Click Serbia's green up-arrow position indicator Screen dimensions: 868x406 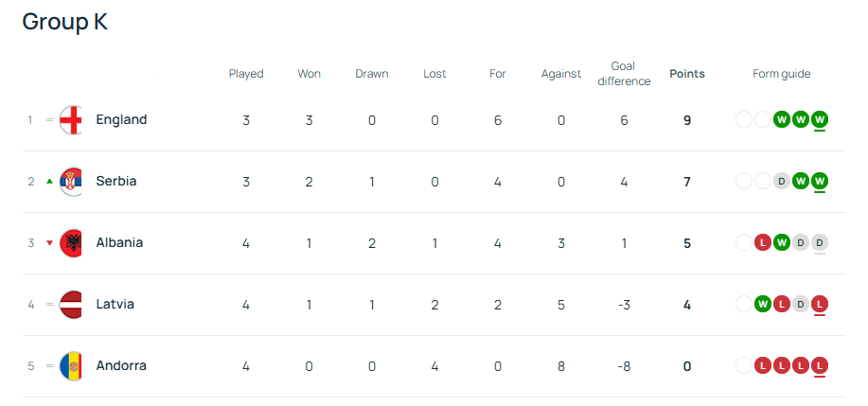[x=49, y=182]
